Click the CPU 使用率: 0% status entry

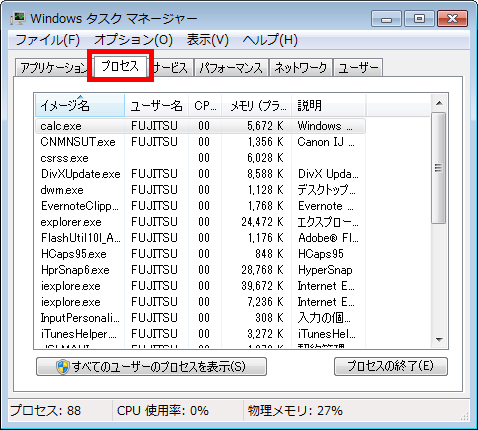click(x=163, y=410)
